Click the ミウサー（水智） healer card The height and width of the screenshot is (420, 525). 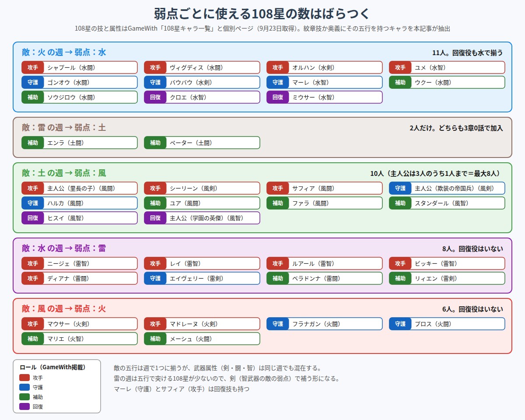(325, 97)
